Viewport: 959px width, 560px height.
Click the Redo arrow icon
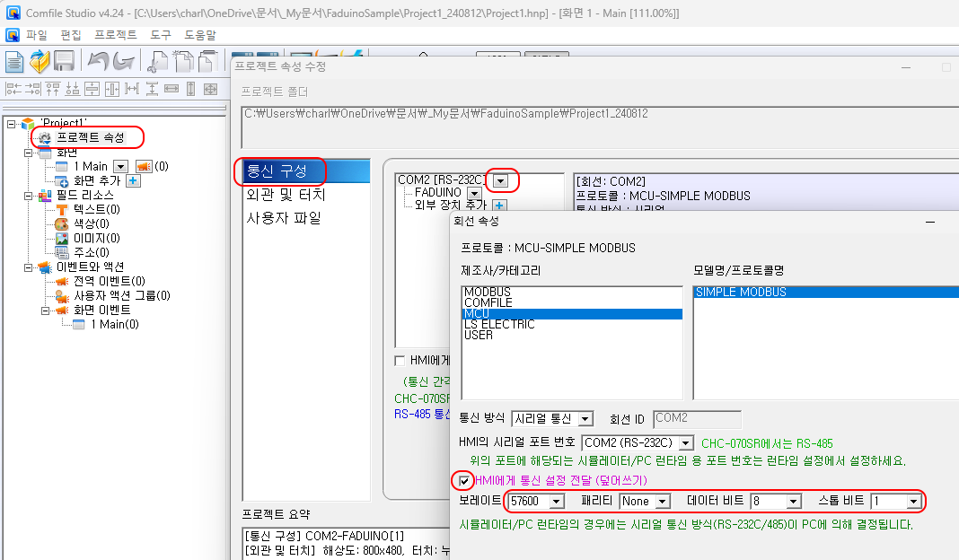click(123, 61)
